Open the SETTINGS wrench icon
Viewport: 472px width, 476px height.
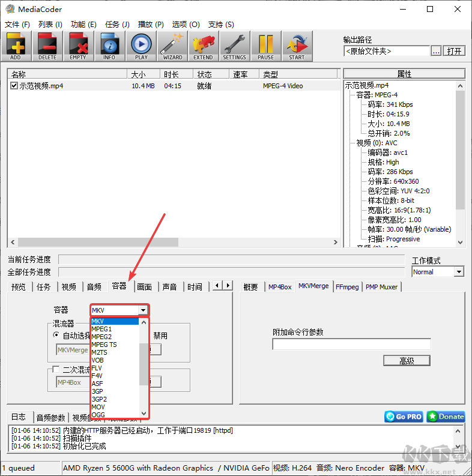[235, 46]
